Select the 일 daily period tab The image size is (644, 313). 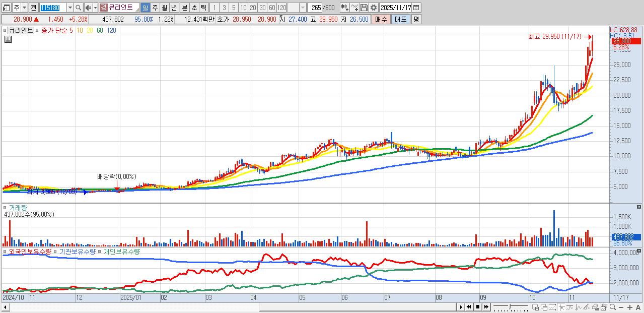click(x=145, y=8)
